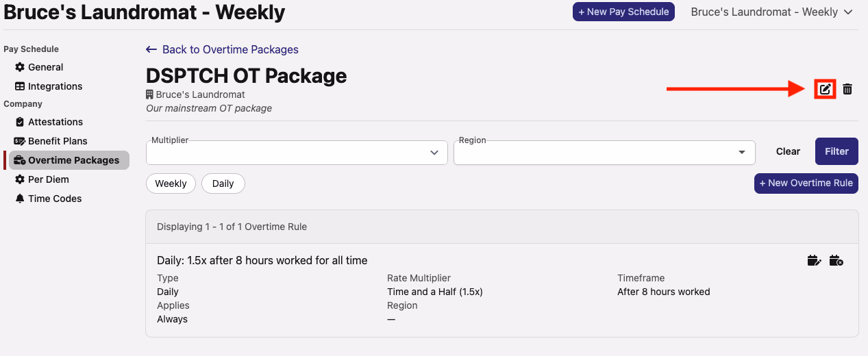Open the Bruce's Laundromat - Weekly schedule selector
The image size is (868, 356).
[x=771, y=12]
